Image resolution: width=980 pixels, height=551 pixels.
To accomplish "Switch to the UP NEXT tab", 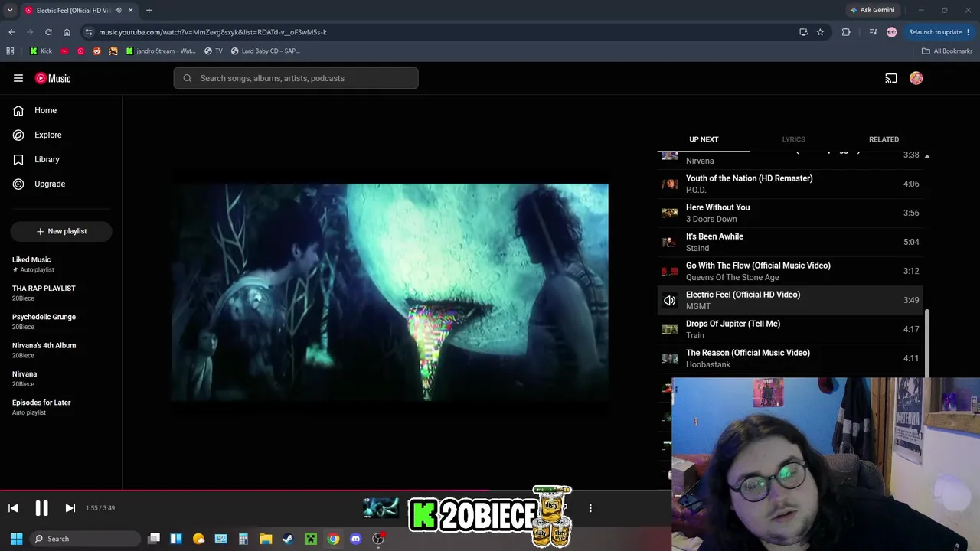I will pos(704,139).
